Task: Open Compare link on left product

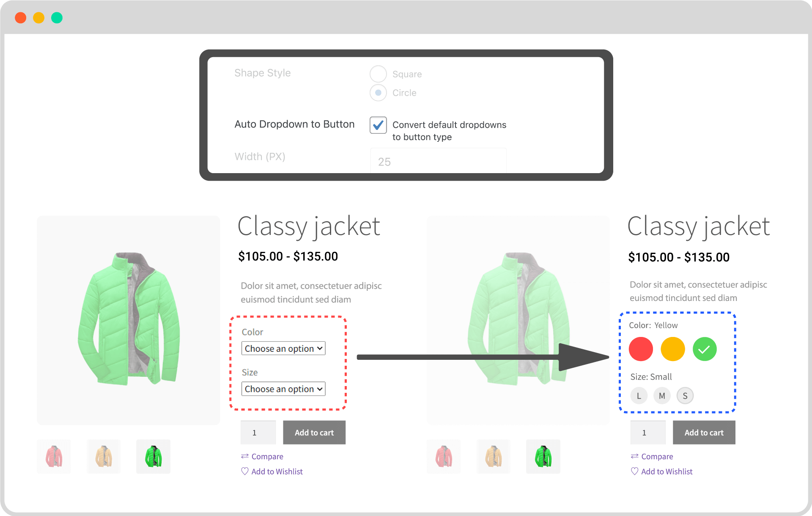Action: pos(267,456)
